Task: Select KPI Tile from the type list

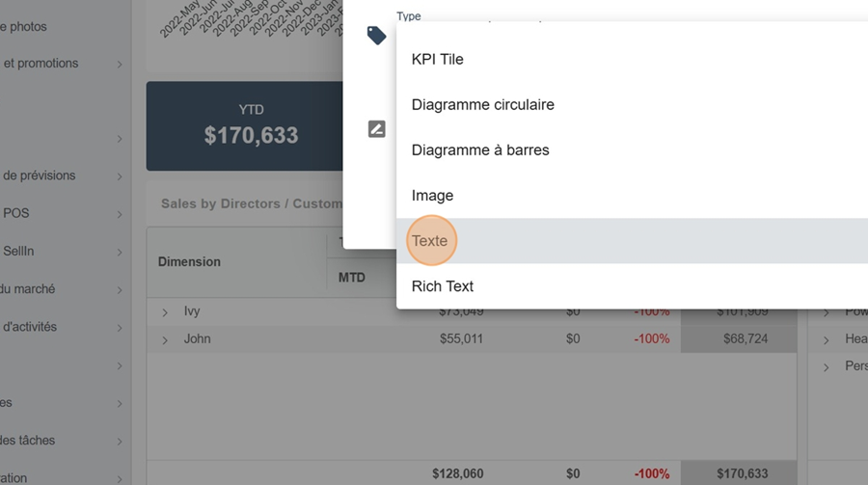Action: click(437, 59)
